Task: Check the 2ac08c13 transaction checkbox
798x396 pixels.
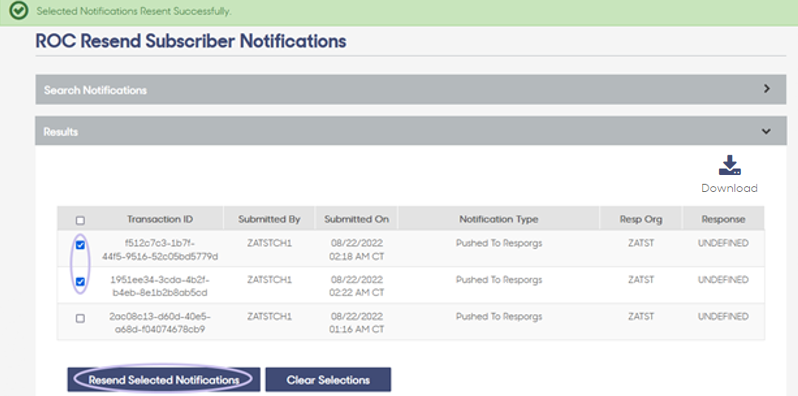Action: (x=80, y=318)
